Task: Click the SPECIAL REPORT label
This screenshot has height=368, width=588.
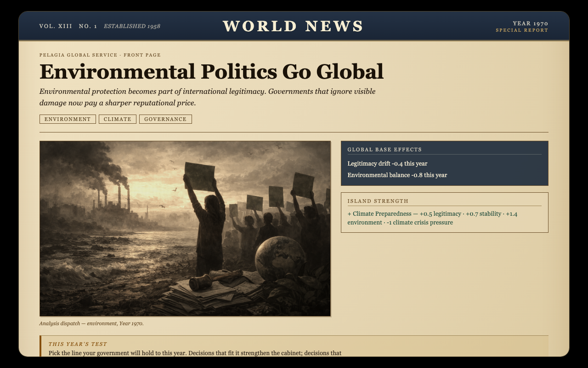Action: [522, 30]
